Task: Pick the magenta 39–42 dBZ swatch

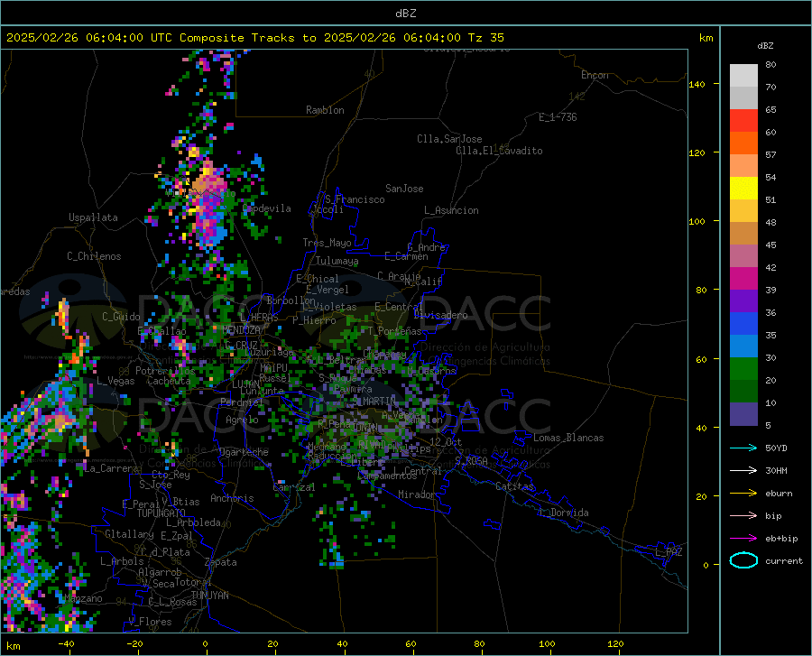Action: (743, 279)
